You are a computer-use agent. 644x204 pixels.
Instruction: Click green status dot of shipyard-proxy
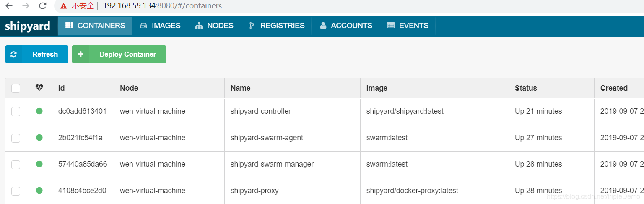click(x=39, y=191)
